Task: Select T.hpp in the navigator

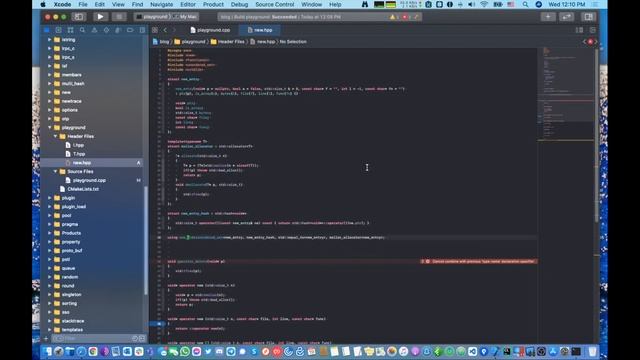Action: 79,154
